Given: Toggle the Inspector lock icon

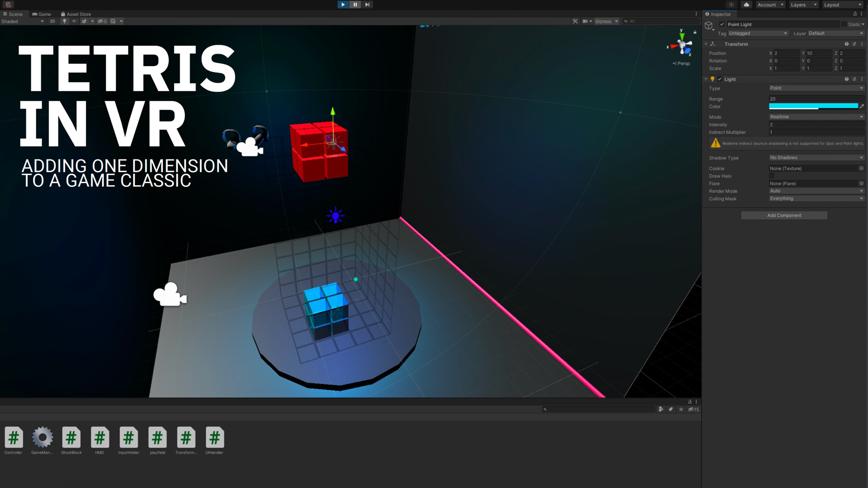Looking at the screenshot, I should pos(855,14).
